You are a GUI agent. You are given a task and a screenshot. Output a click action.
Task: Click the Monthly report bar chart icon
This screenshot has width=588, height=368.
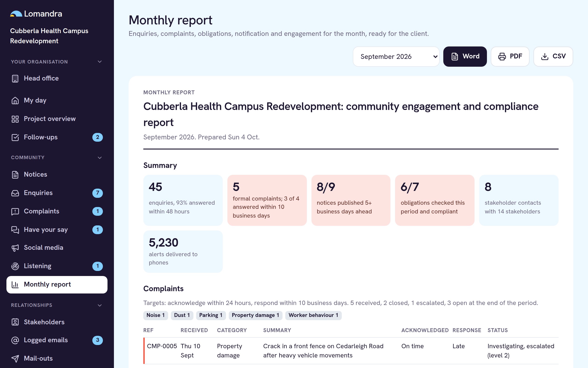point(15,285)
